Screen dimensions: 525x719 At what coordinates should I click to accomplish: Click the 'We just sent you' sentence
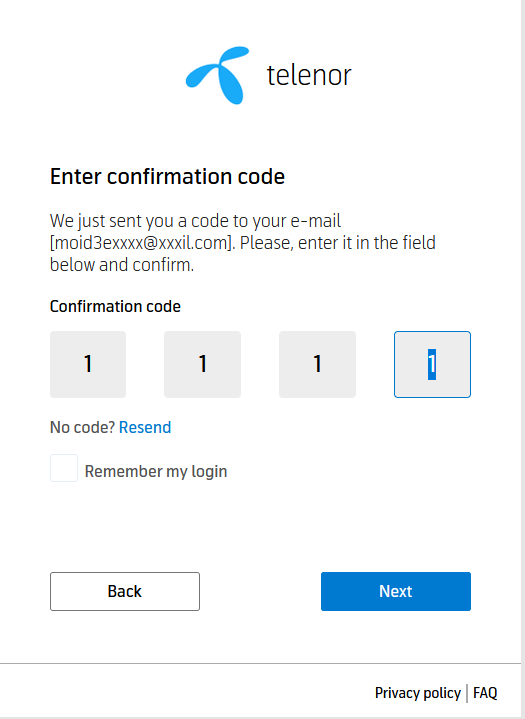pos(195,221)
